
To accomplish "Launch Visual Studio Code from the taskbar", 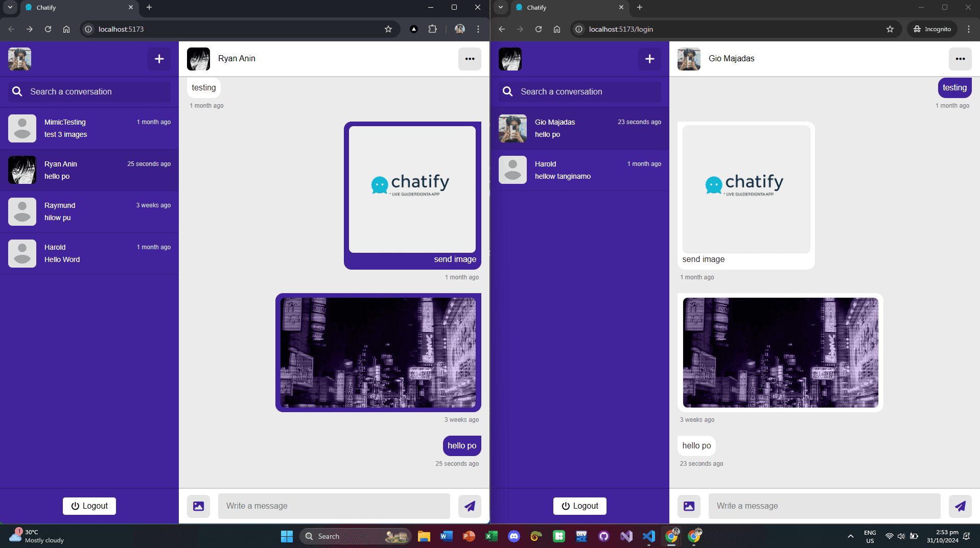I will click(x=648, y=536).
